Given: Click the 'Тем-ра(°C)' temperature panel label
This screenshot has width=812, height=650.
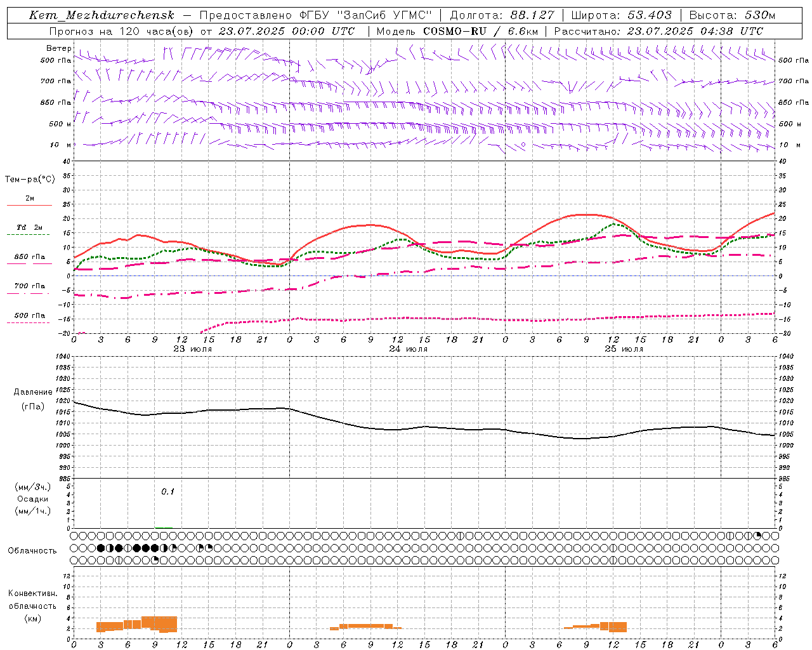Looking at the screenshot, I should point(30,179).
